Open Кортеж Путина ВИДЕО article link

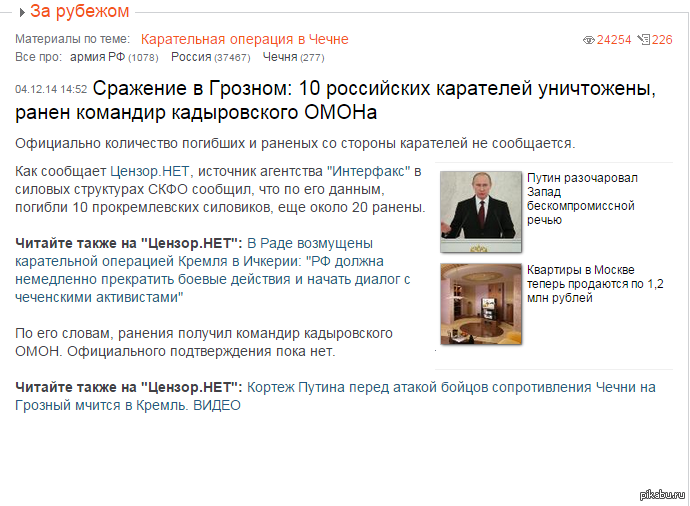point(335,396)
